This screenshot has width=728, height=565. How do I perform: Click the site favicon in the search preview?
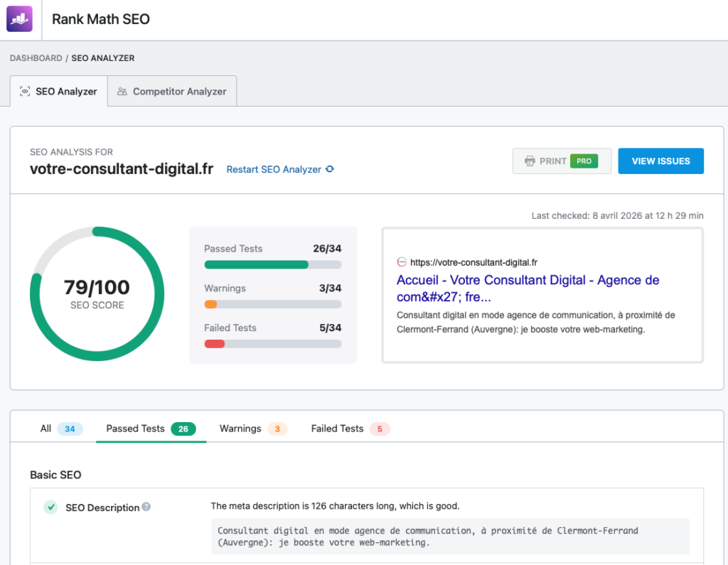[402, 262]
